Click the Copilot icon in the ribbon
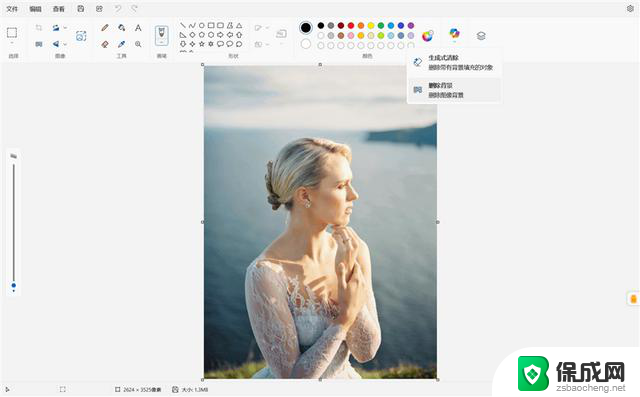640x397 pixels. (454, 33)
